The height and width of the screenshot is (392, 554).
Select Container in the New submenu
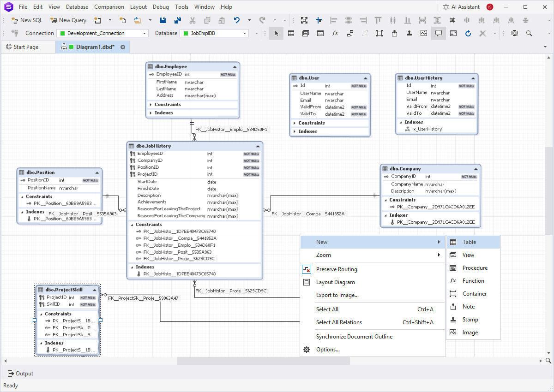pos(473,294)
